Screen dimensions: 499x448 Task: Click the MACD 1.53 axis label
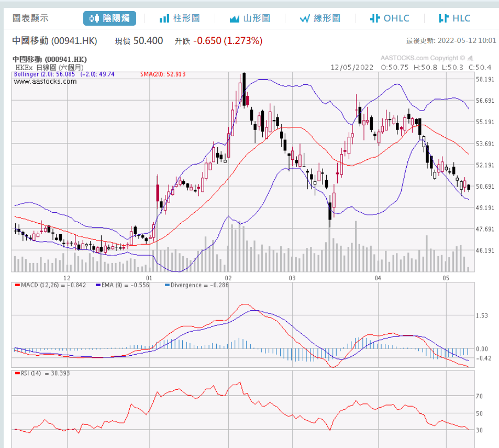482,315
